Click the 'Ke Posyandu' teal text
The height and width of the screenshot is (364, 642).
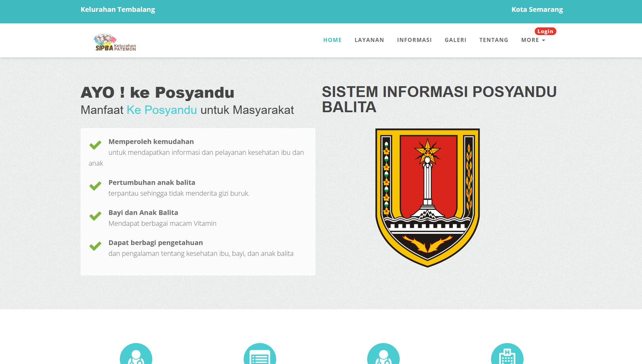coord(162,110)
